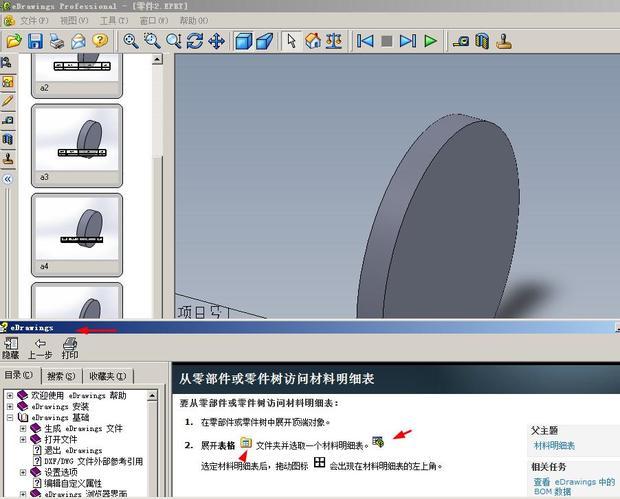Select the Rotate view tool
The height and width of the screenshot is (499, 620).
pyautogui.click(x=194, y=41)
